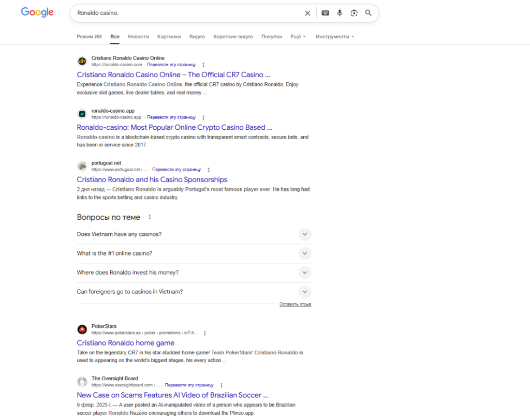Viewport: 530px width, 420px height.
Task: Open the on-screen keyboard icon
Action: (325, 13)
